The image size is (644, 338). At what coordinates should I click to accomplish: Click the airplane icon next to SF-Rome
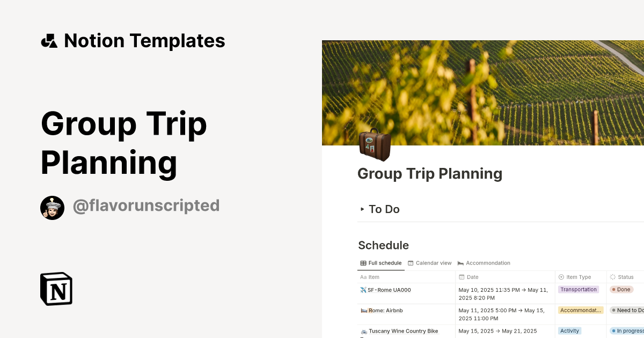pos(363,290)
